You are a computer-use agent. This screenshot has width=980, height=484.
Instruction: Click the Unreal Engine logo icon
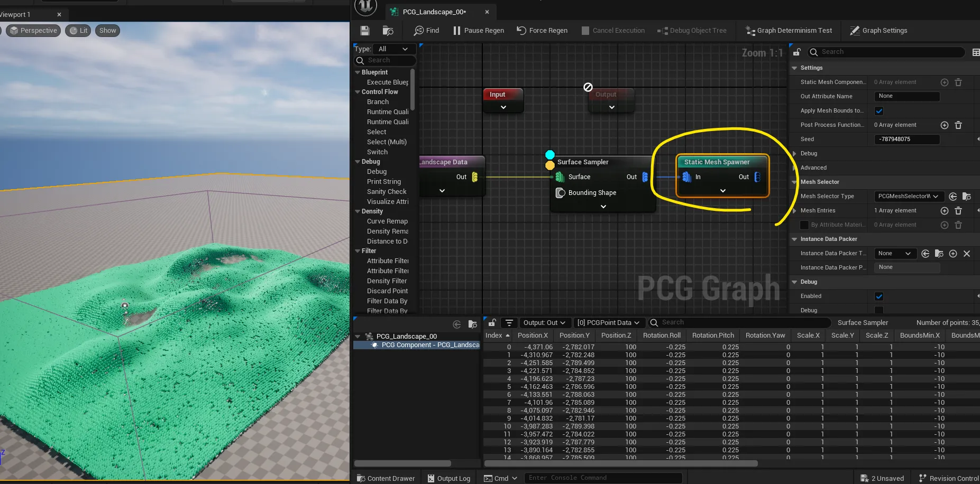tap(365, 6)
